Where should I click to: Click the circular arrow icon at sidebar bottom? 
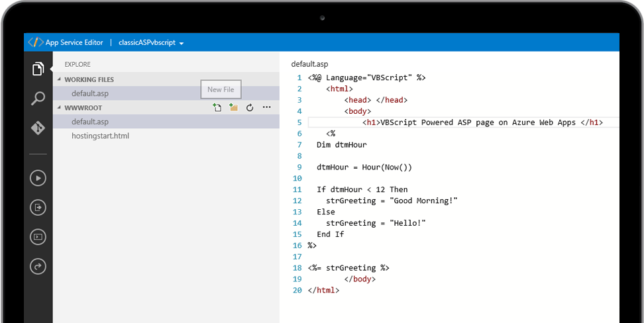tap(38, 267)
